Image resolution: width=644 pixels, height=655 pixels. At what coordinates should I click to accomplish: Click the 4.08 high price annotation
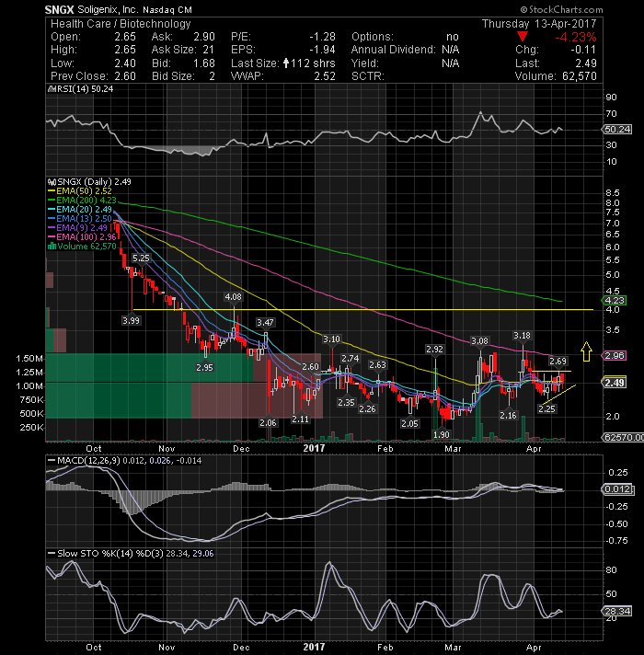[233, 296]
